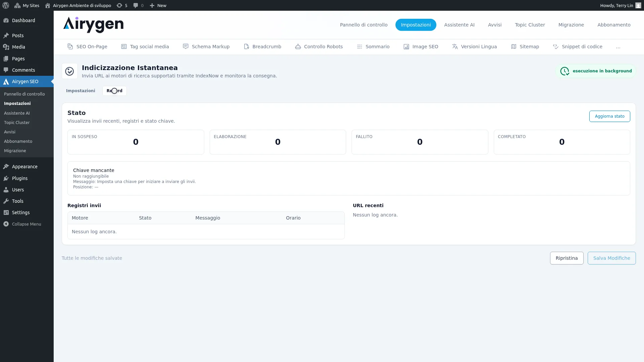Select the Impostazioni pill in top navigation
644x362 pixels.
pos(416,25)
